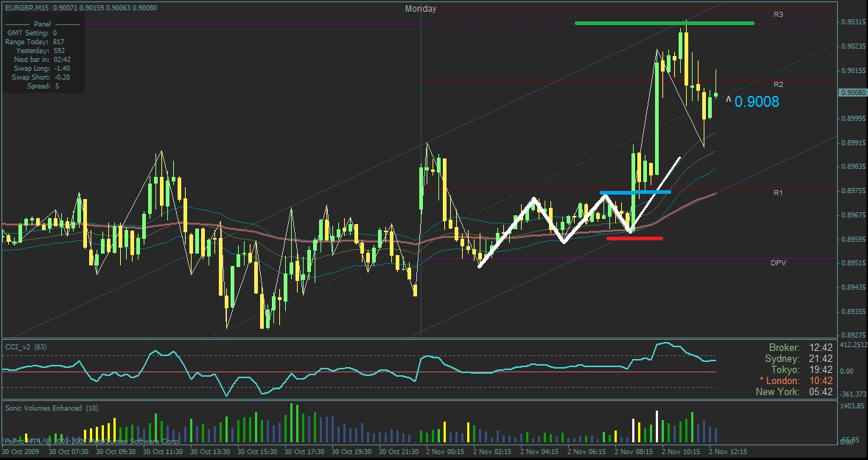Click the Tokyo 19:42 clock row
Image resolution: width=868 pixels, height=460 pixels.
[802, 370]
